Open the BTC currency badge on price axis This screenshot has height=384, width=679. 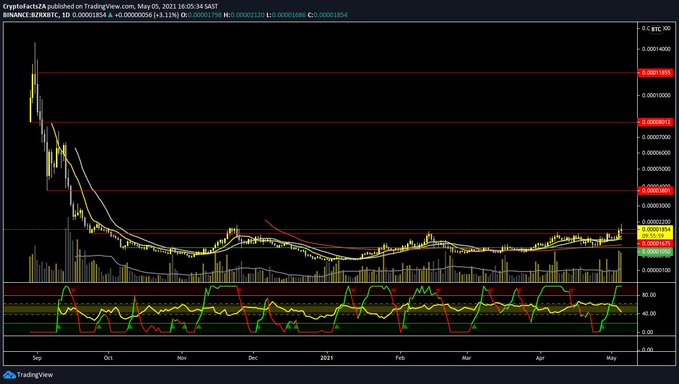(656, 29)
